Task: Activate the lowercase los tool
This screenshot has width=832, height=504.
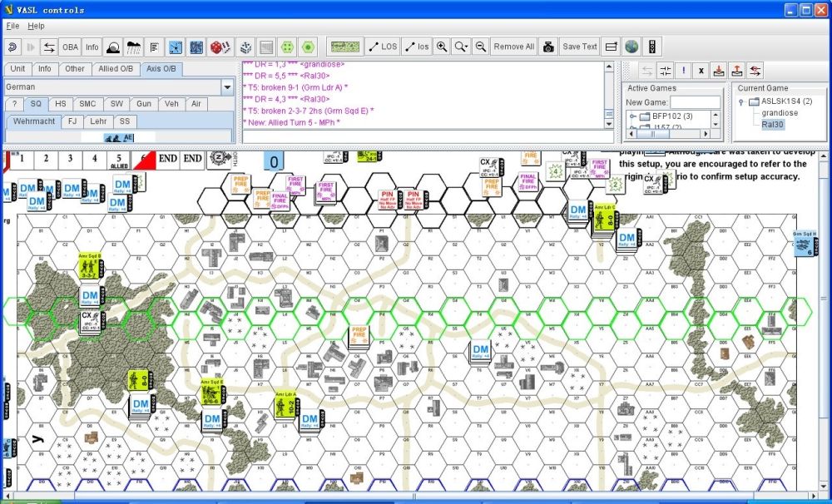Action: (x=417, y=47)
